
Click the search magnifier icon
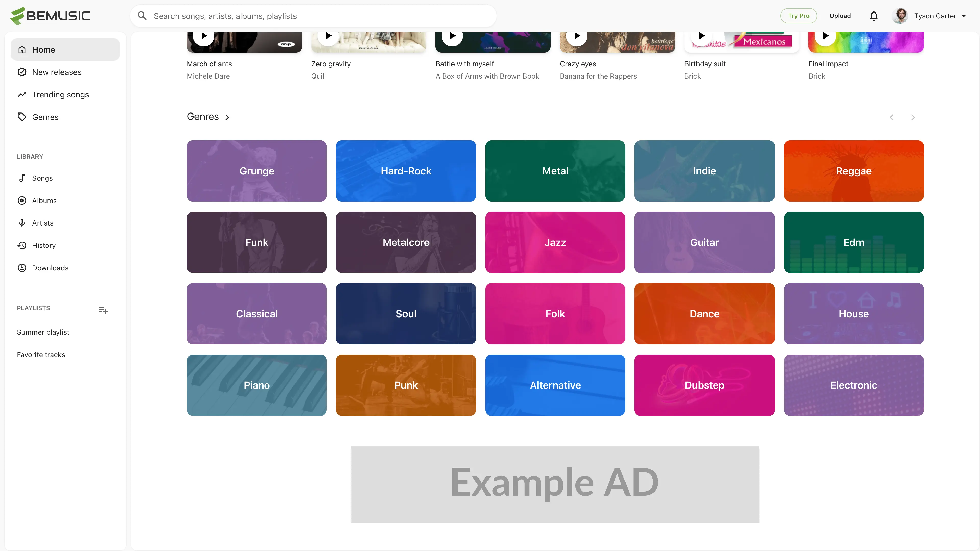(x=142, y=16)
